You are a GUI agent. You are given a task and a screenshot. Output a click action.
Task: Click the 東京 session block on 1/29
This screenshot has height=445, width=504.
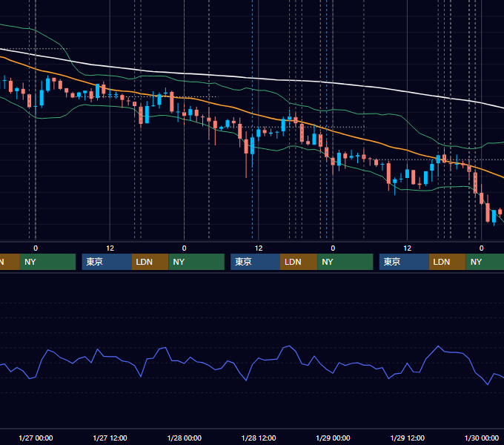404,262
